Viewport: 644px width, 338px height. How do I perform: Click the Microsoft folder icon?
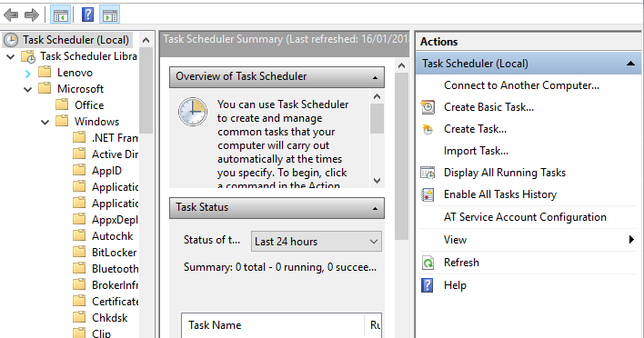[45, 88]
